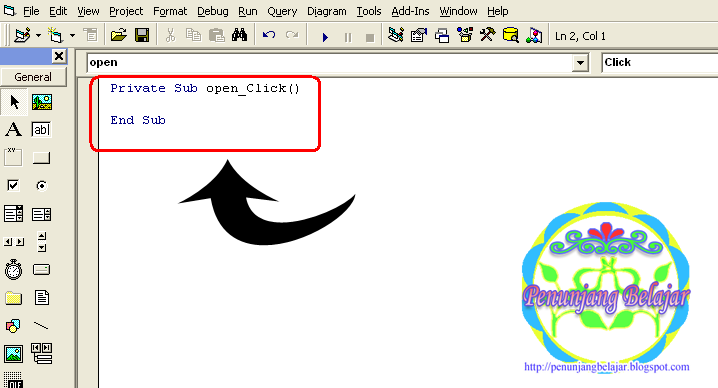This screenshot has width=718, height=388.
Task: Open the Project Explorer window icon
Action: (x=396, y=35)
